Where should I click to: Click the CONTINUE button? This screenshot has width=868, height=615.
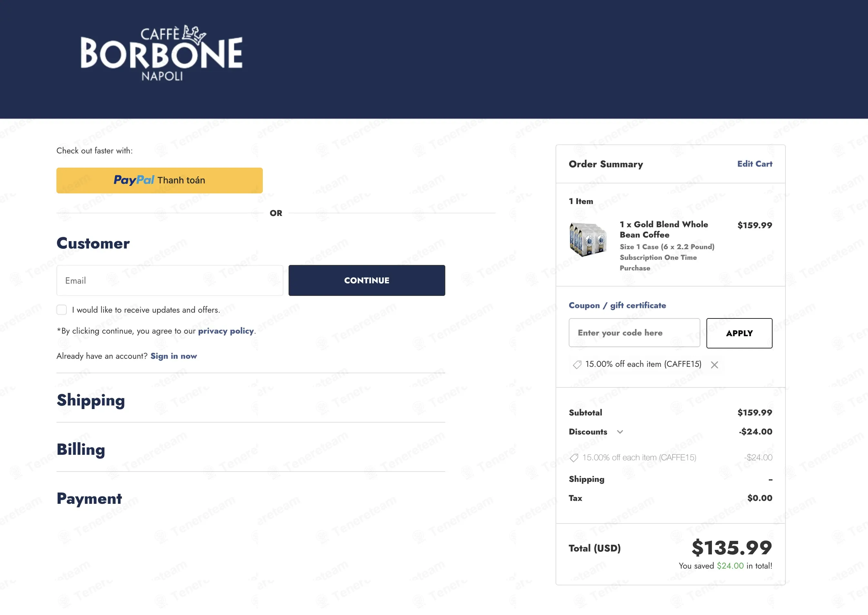367,280
